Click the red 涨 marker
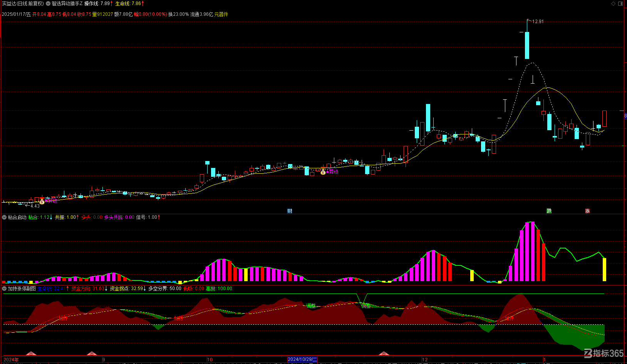Viewport: 627px width, 364px height. (x=587, y=211)
